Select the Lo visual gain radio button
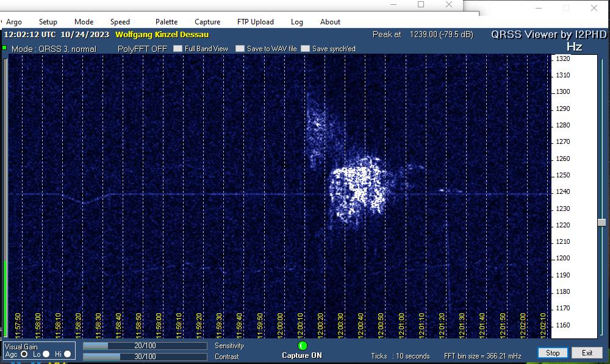Screen dimensions: 610x364 click(46, 354)
